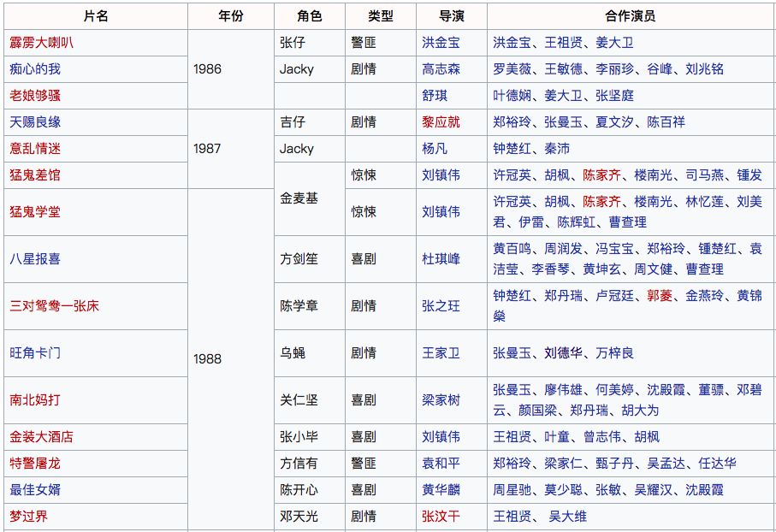Screen dimensions: 776x532
Task: Select the year cell 1988
Action: coord(231,359)
